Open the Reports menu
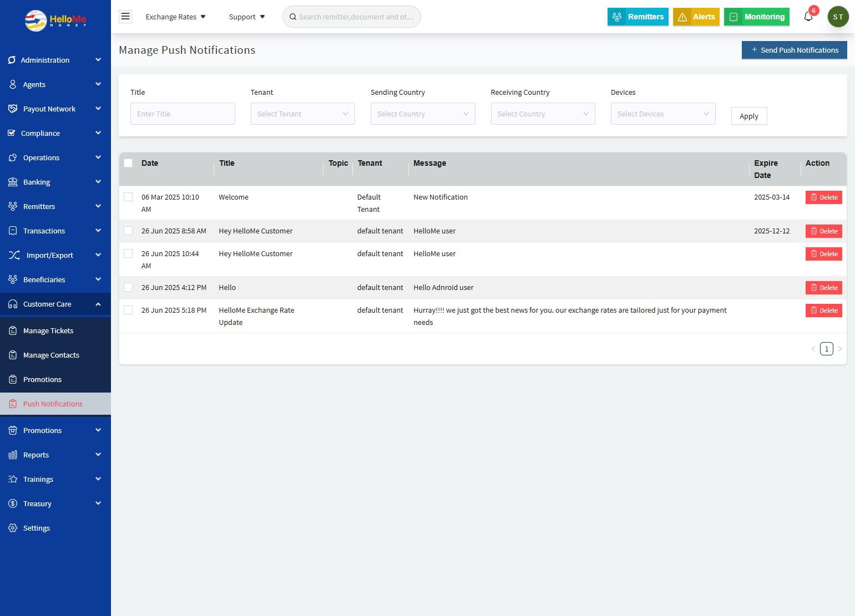The height and width of the screenshot is (616, 855). click(x=55, y=455)
